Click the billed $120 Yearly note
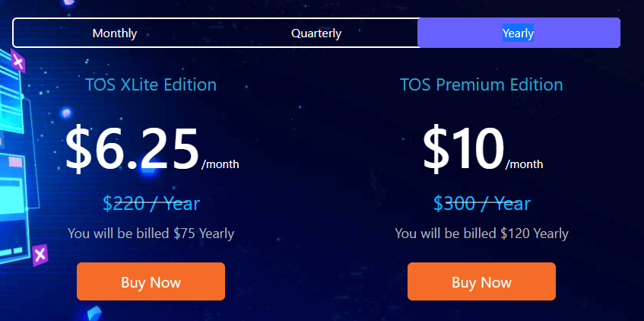Image resolution: width=644 pixels, height=321 pixels. click(x=481, y=234)
